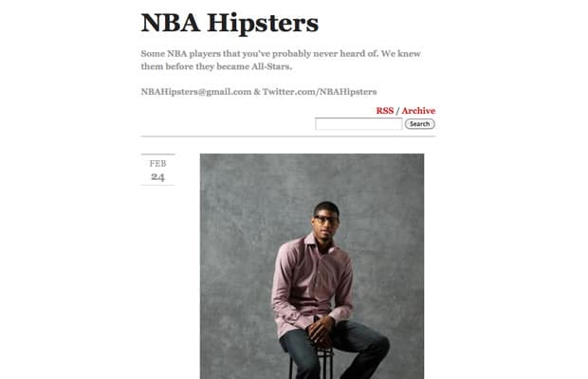The width and height of the screenshot is (588, 379).
Task: Focus the blog search text field
Action: click(358, 124)
